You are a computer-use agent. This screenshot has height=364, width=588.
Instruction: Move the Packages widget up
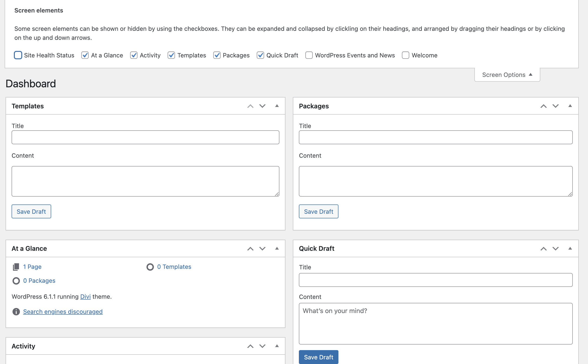click(543, 106)
